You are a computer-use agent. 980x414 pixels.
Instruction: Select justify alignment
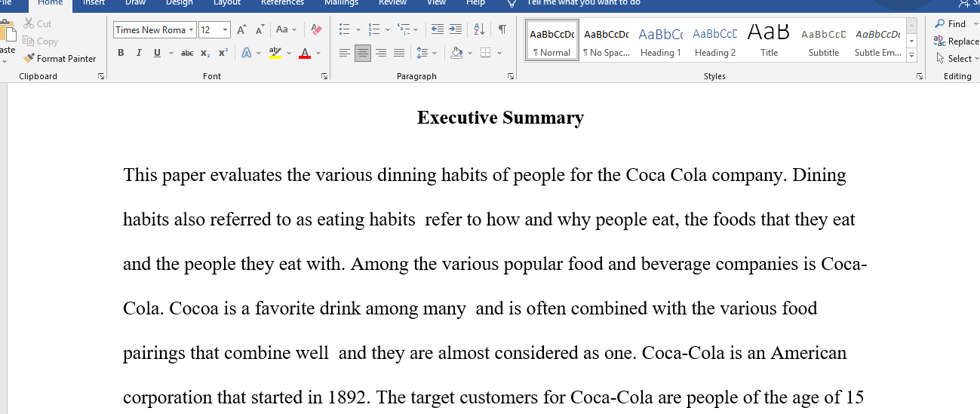pyautogui.click(x=399, y=53)
